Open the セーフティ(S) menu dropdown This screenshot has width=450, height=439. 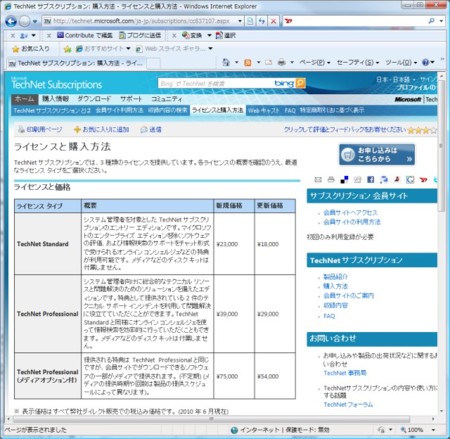click(358, 62)
